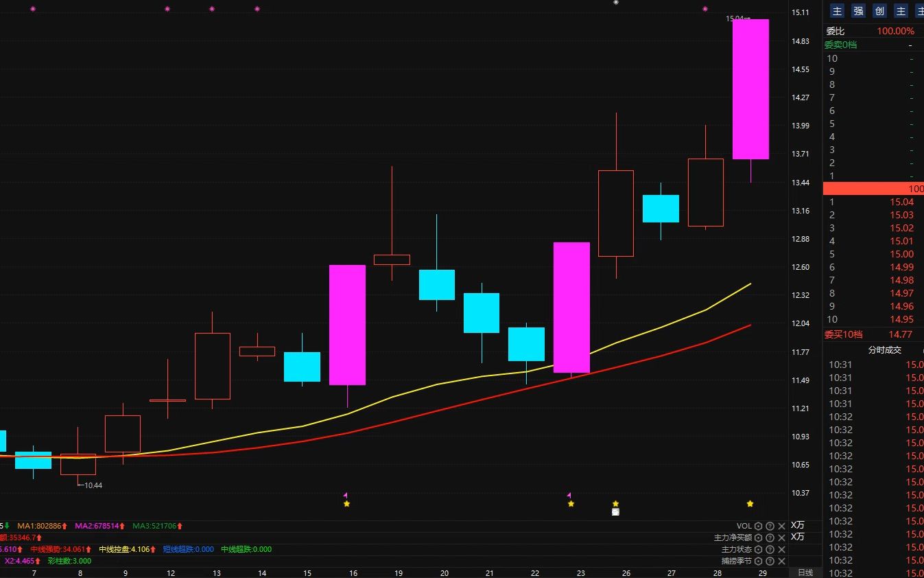Click the X万 unit label in VOL row
924x578 pixels.
(798, 527)
